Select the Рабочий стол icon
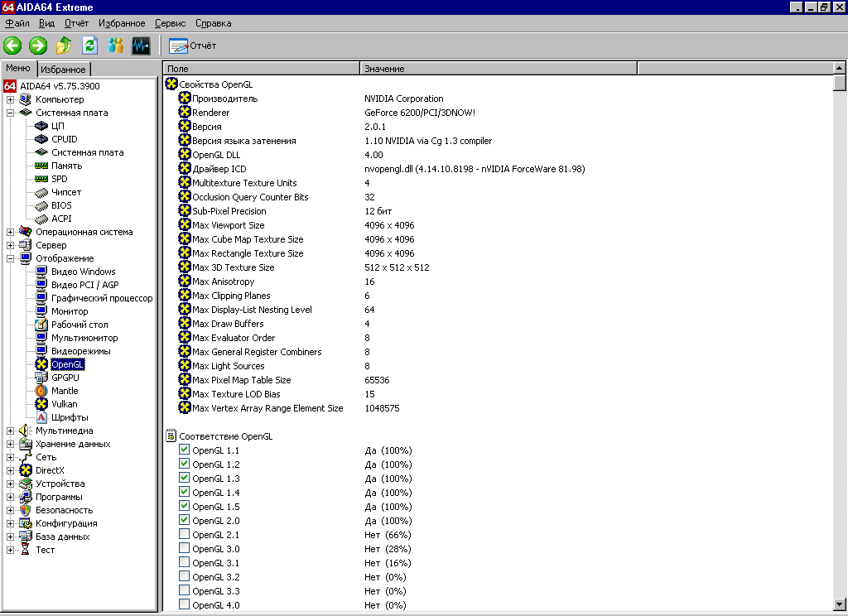Viewport: 848px width, 616px height. (x=41, y=325)
